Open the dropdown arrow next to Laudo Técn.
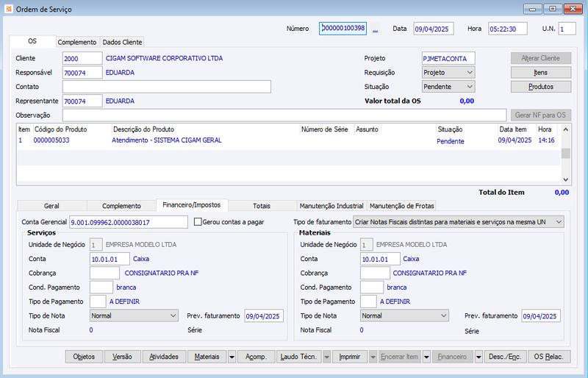Screen dimensions: 588x378 click(326, 357)
